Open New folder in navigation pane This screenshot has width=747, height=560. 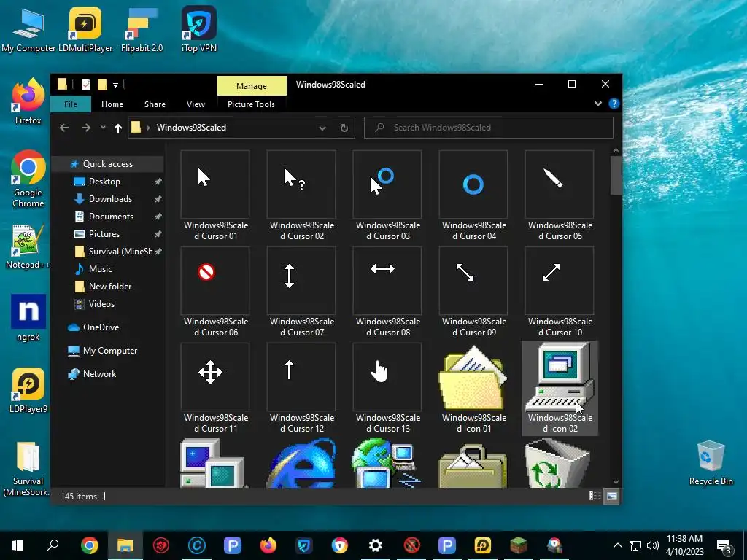(110, 286)
